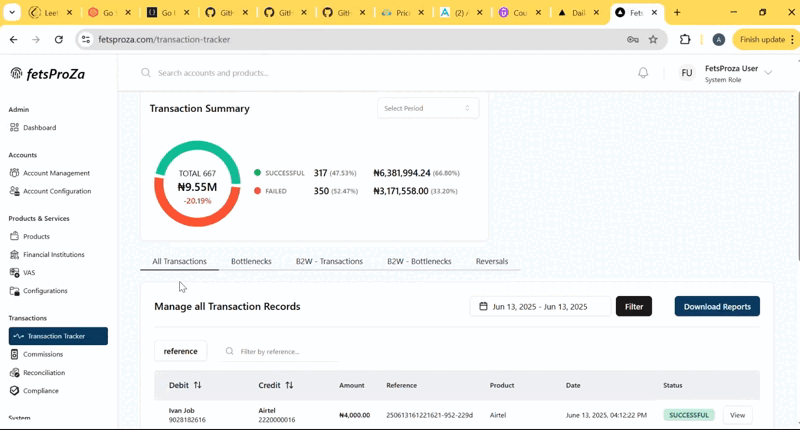Click the June 13, 2025, 04:12:22 PM date

click(606, 415)
